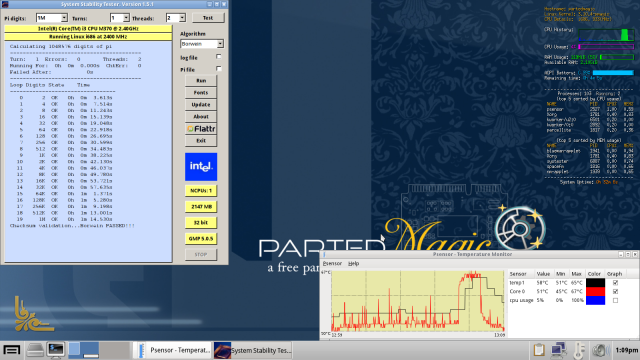
Task: Open the Psensor menu
Action: [332, 264]
